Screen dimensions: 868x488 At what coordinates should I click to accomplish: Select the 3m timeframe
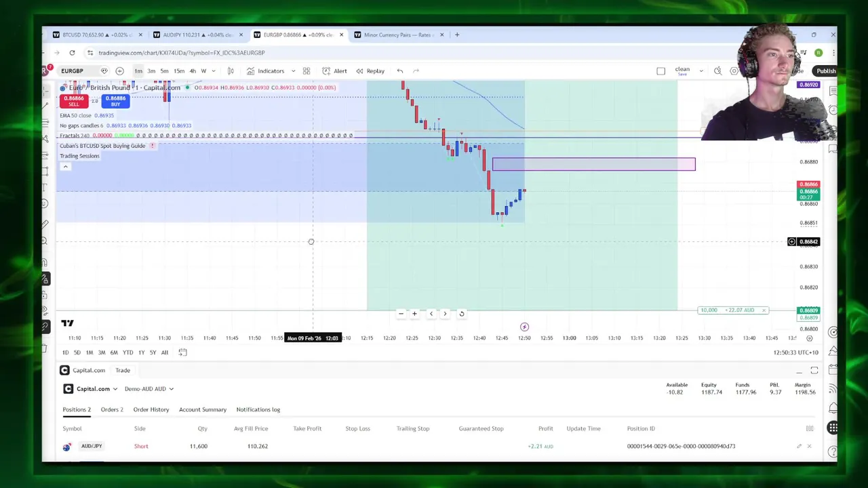pyautogui.click(x=151, y=70)
